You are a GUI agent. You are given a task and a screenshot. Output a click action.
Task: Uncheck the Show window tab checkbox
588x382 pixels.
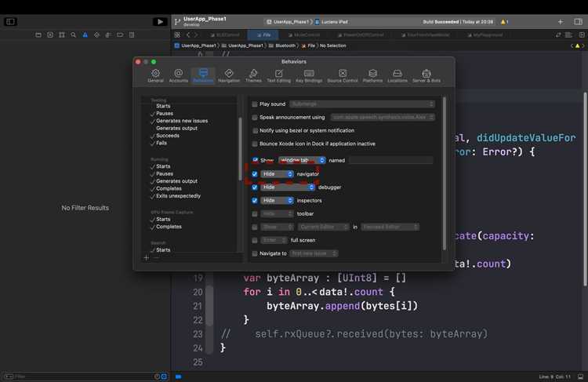(256, 160)
